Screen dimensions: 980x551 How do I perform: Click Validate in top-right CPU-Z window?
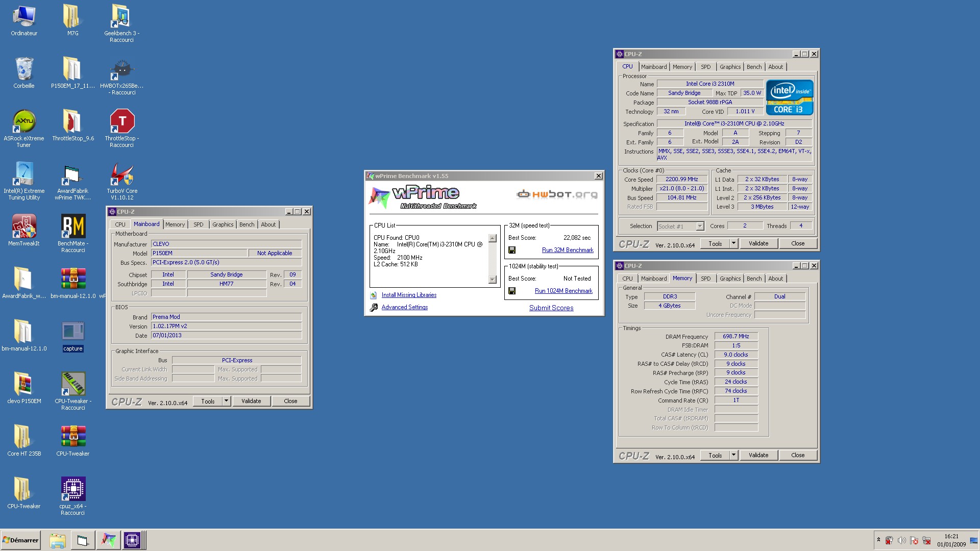click(x=758, y=243)
